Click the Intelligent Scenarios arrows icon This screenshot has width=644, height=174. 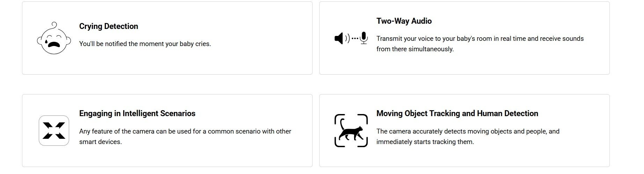54,130
